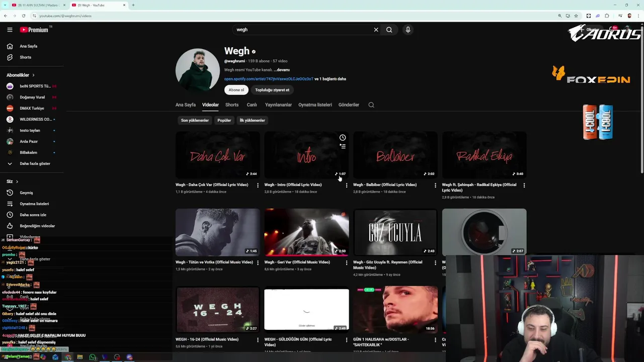Open the Spotify artist link
644x362 pixels.
269,79
